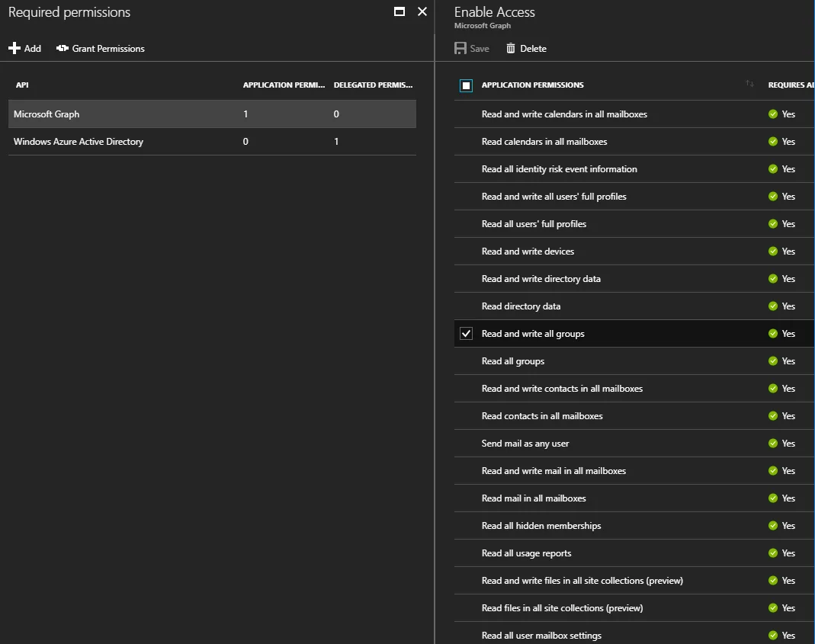Image resolution: width=815 pixels, height=644 pixels.
Task: Click green check icon for Read directory data
Action: (773, 306)
